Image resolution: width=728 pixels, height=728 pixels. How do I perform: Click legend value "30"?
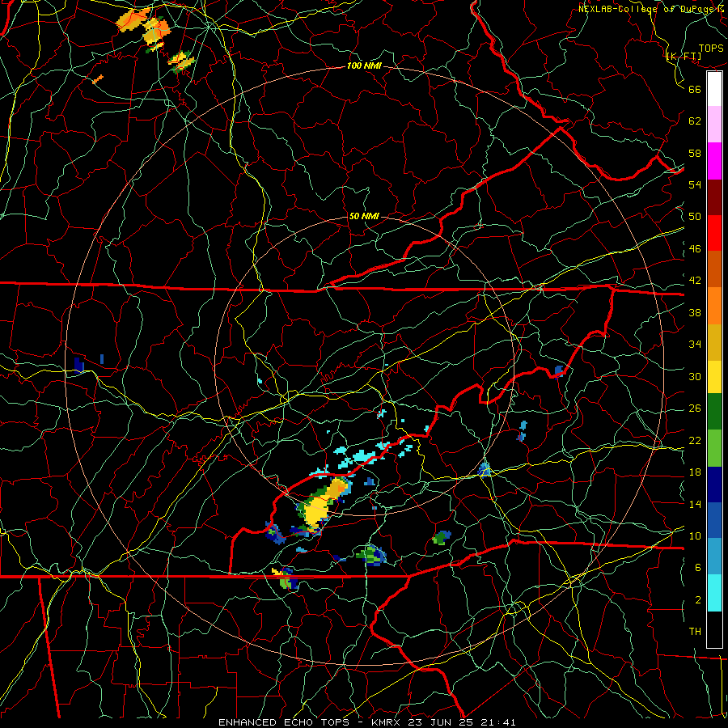point(695,376)
